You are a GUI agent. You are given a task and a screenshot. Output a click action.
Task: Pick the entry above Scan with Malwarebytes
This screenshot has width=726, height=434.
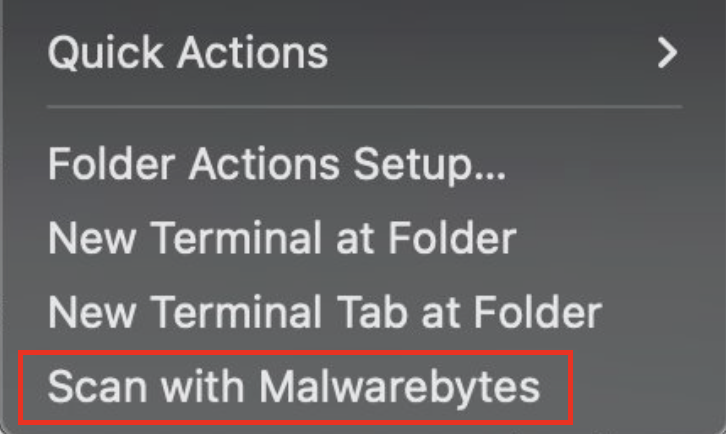coord(324,312)
